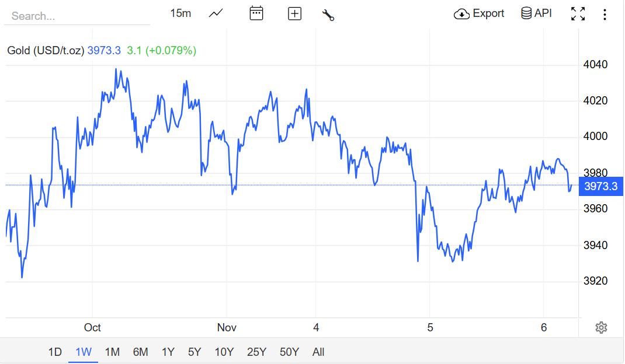Open chart settings gear icon

tap(601, 327)
